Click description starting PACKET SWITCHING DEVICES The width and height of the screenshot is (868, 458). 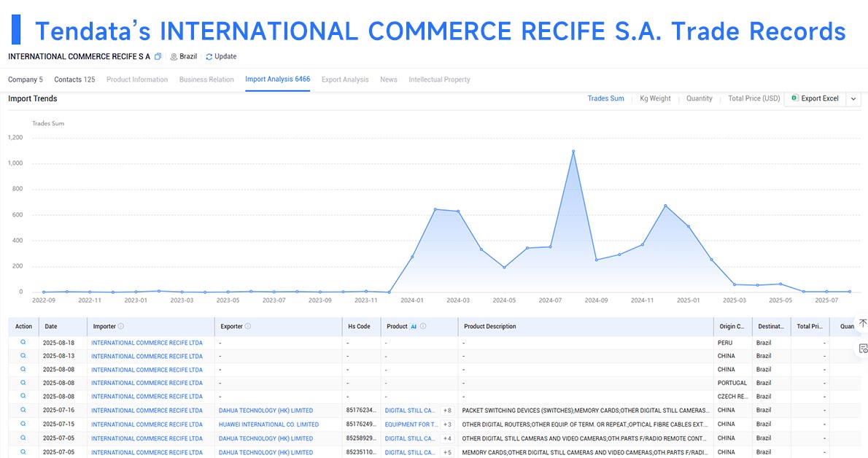click(x=586, y=411)
